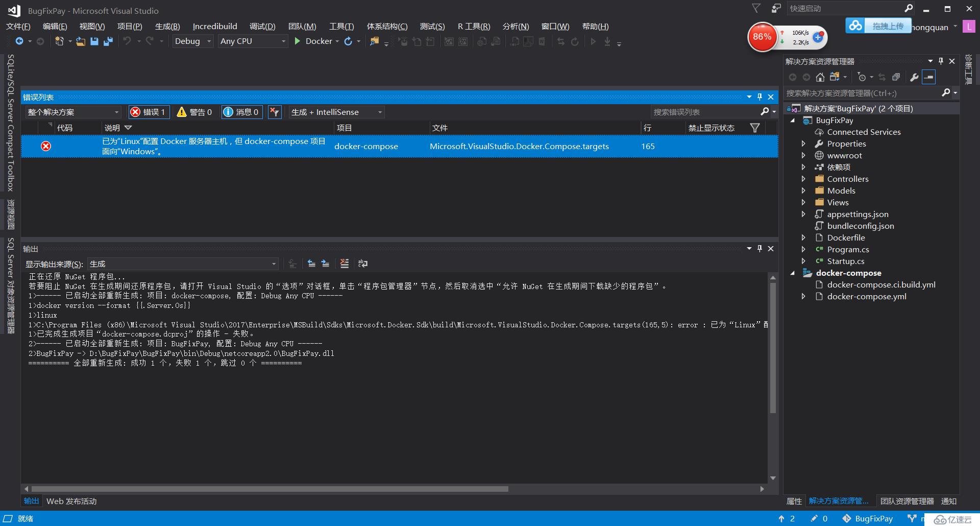Expand the Controllers folder node
Image resolution: width=980 pixels, height=526 pixels.
pyautogui.click(x=803, y=179)
